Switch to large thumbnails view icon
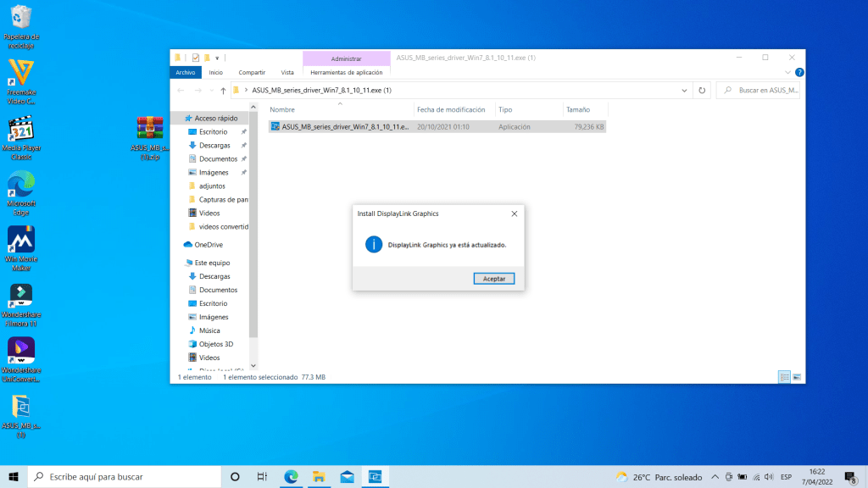The width and height of the screenshot is (868, 488). [797, 377]
